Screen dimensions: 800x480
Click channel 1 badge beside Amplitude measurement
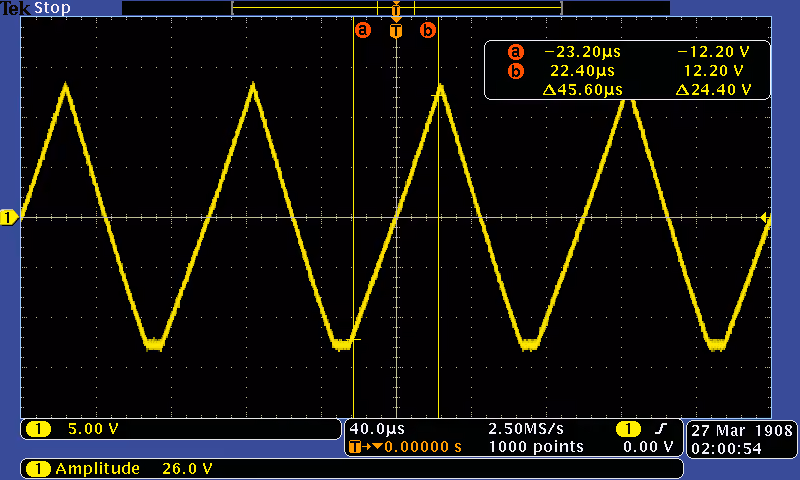[x=39, y=469]
